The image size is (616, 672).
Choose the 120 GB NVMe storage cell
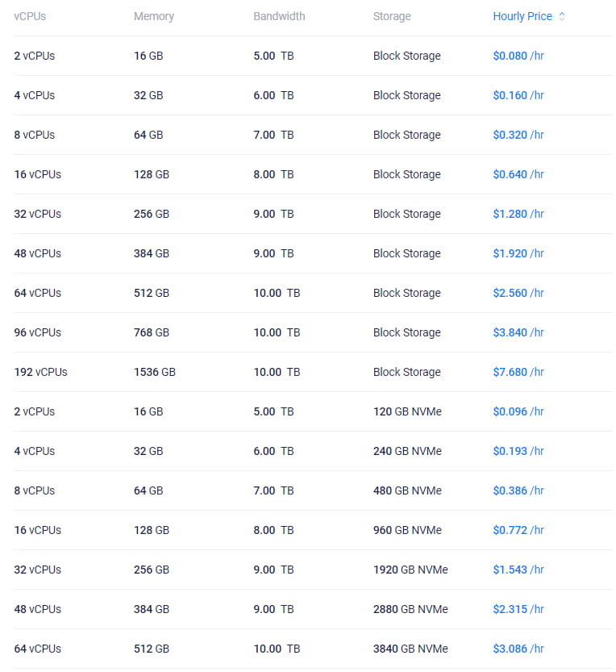pyautogui.click(x=407, y=411)
